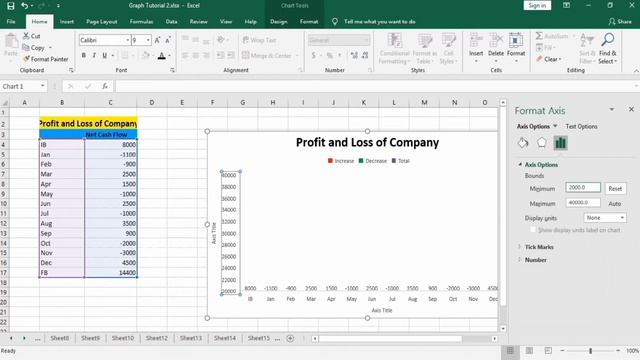
Task: Select the vertical Axis Title label
Action: click(214, 233)
